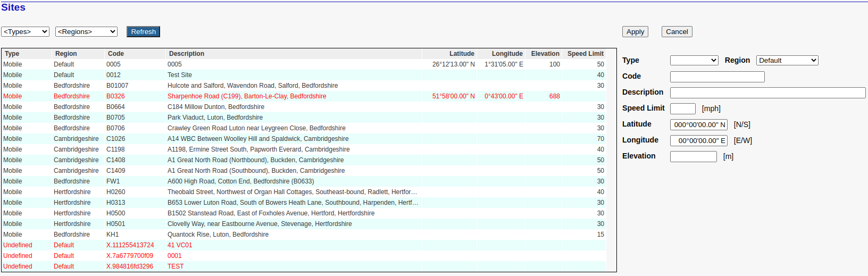Select the Speed Limit input box

click(682, 108)
